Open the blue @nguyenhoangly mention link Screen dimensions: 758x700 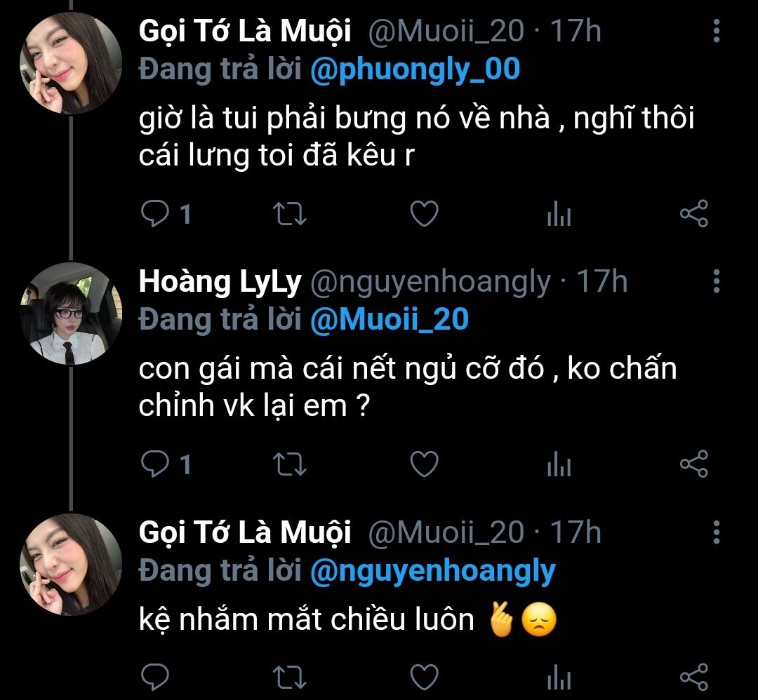click(x=432, y=571)
